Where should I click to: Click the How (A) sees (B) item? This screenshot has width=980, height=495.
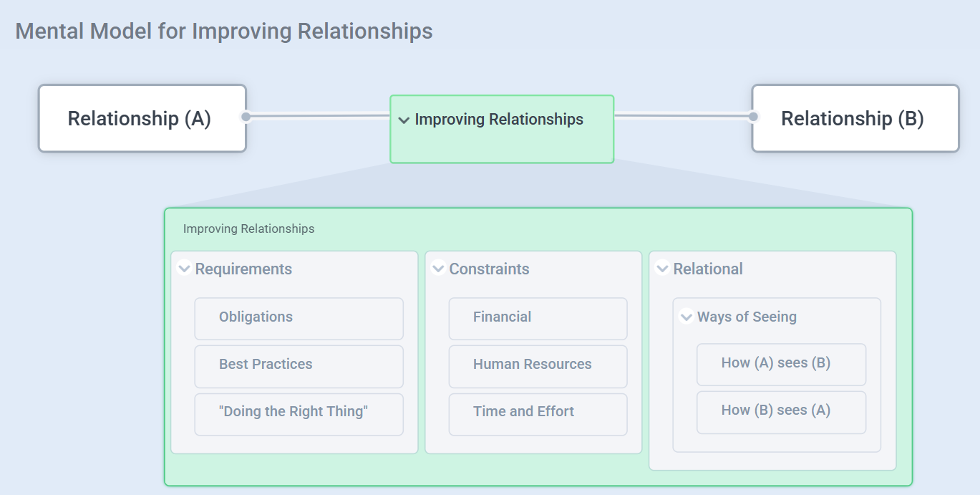click(x=781, y=363)
